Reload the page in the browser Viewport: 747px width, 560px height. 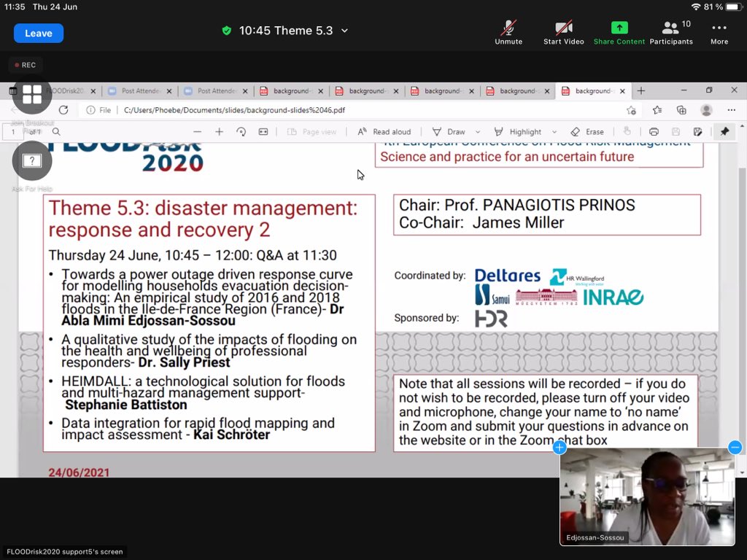point(63,110)
